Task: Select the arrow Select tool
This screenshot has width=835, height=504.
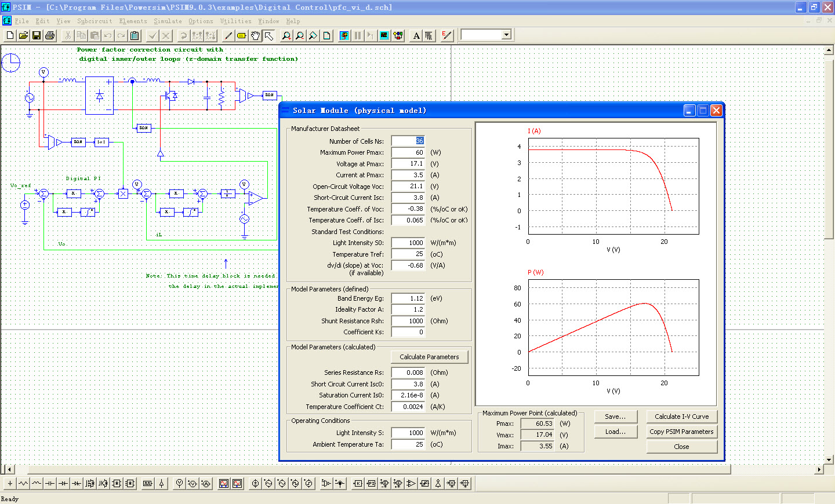Action: pos(268,35)
